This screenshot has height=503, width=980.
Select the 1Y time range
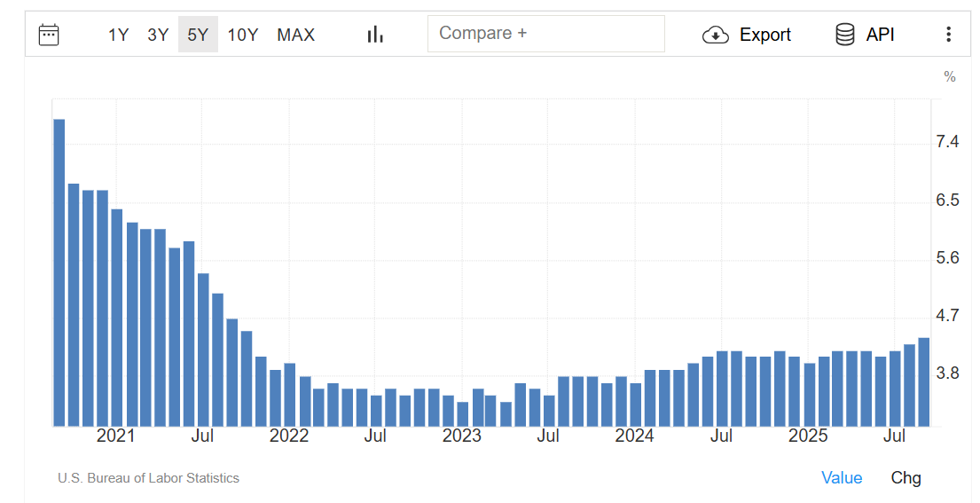pyautogui.click(x=118, y=35)
